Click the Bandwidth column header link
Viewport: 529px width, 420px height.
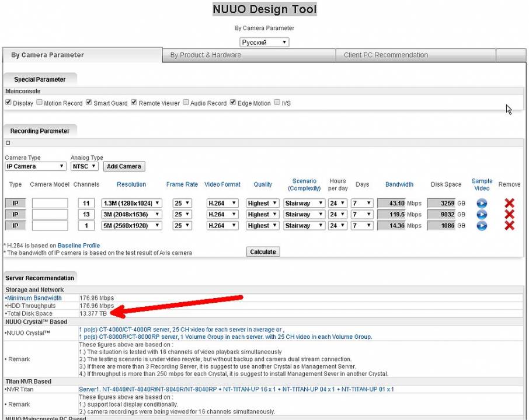click(399, 184)
